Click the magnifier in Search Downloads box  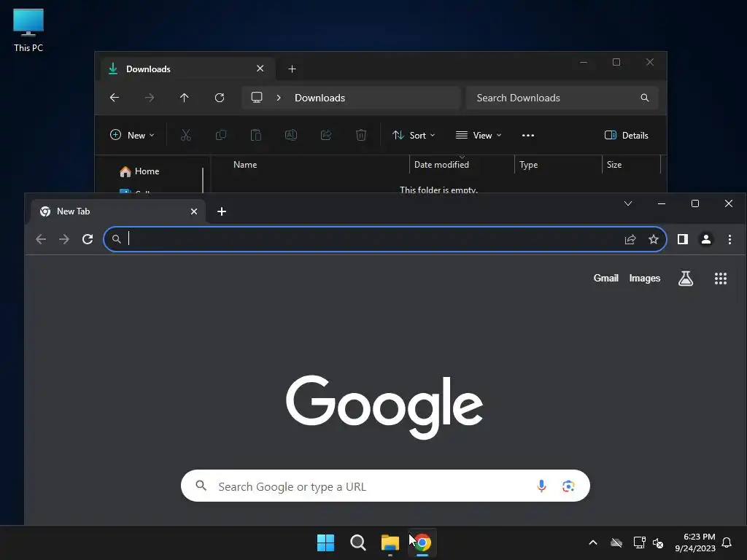[645, 98]
